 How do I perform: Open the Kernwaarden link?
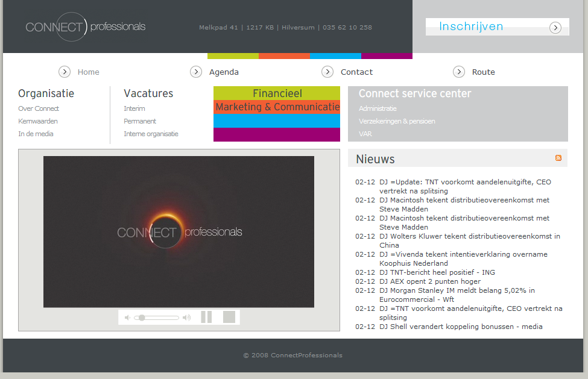pos(38,121)
